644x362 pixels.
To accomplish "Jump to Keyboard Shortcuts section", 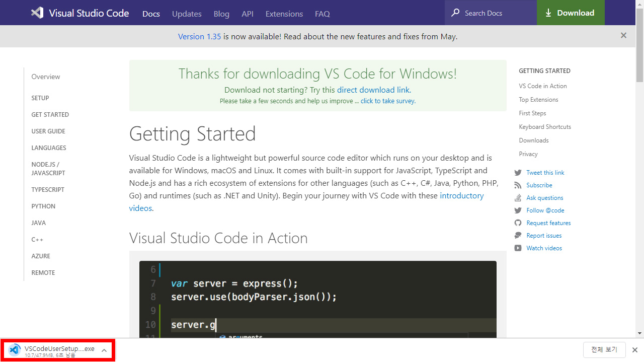I will [545, 127].
